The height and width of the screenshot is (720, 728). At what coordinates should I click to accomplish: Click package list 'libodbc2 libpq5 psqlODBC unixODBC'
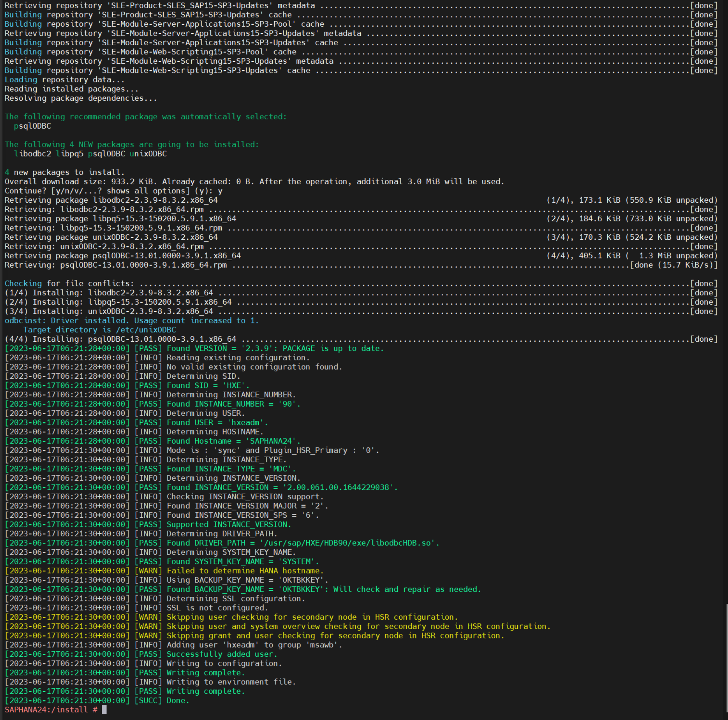pos(90,154)
